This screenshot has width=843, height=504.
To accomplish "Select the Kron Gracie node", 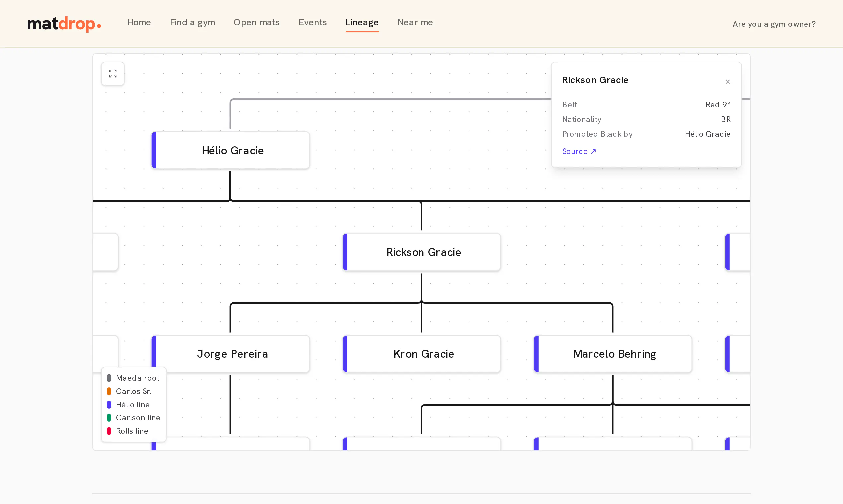I will click(x=421, y=354).
